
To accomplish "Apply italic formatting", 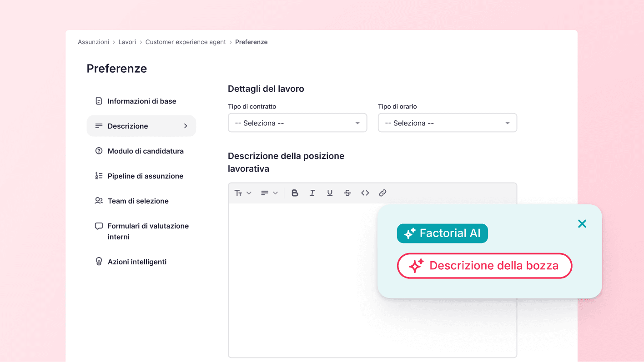I will coord(312,193).
